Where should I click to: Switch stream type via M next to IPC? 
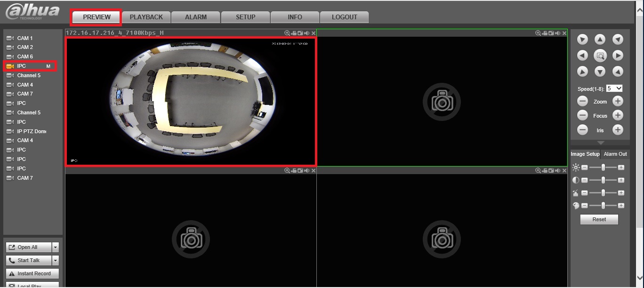point(48,66)
